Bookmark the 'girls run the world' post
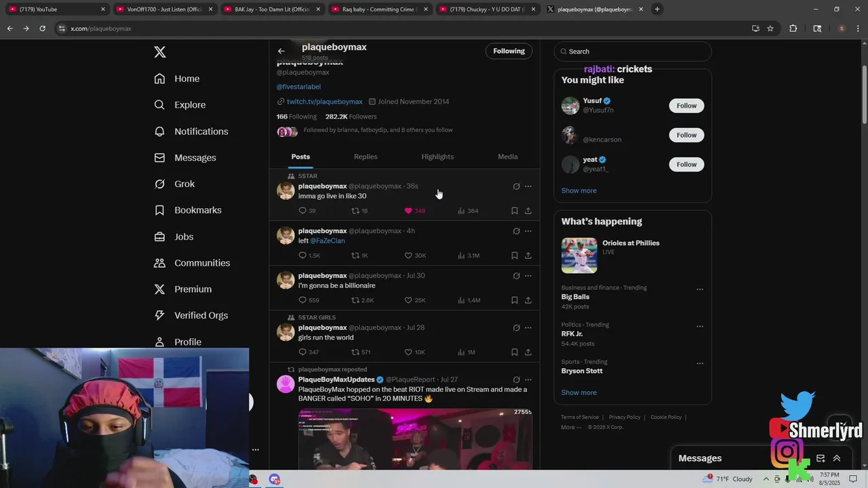 pyautogui.click(x=515, y=352)
